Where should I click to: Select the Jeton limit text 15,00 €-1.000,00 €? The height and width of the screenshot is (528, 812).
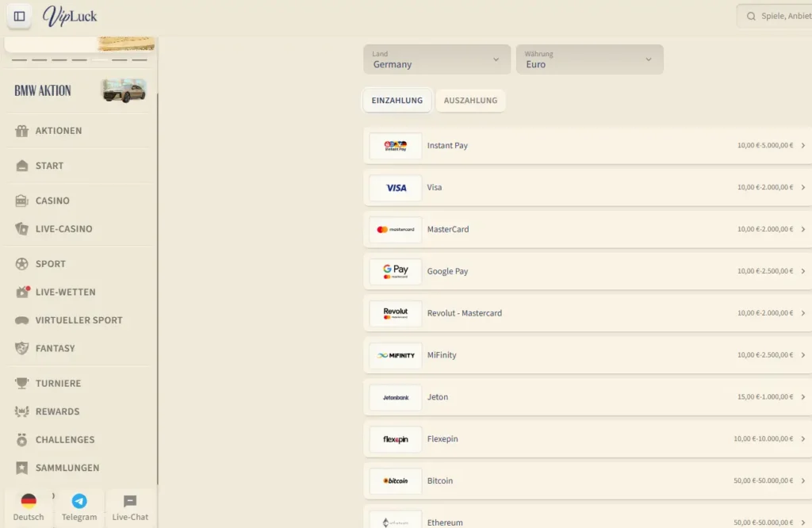pos(765,397)
